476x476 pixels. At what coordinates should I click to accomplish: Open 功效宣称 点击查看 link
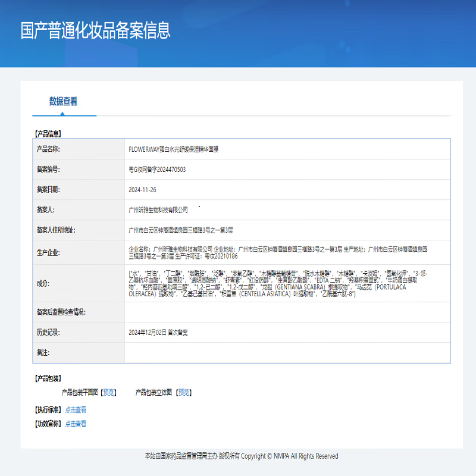pos(76,424)
